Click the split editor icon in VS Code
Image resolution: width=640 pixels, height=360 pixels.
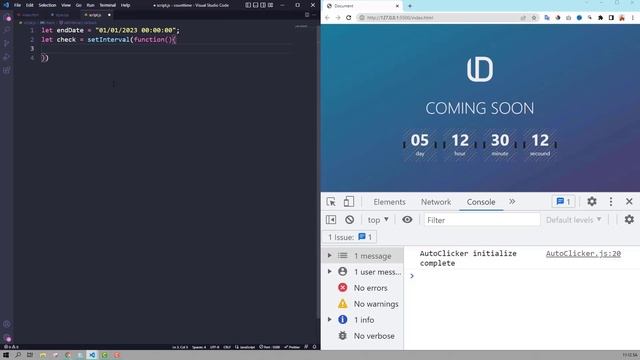pyautogui.click(x=307, y=15)
